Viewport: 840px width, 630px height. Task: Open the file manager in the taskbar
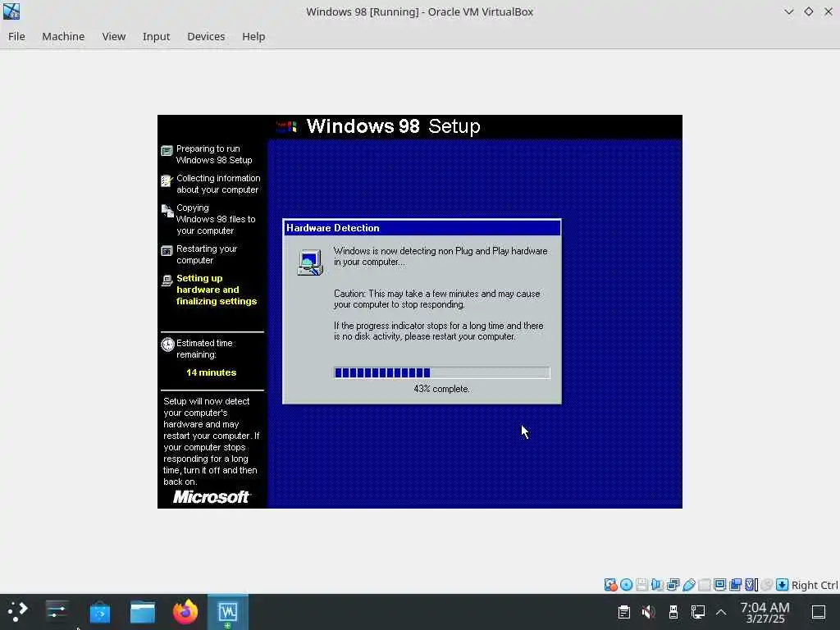(143, 612)
